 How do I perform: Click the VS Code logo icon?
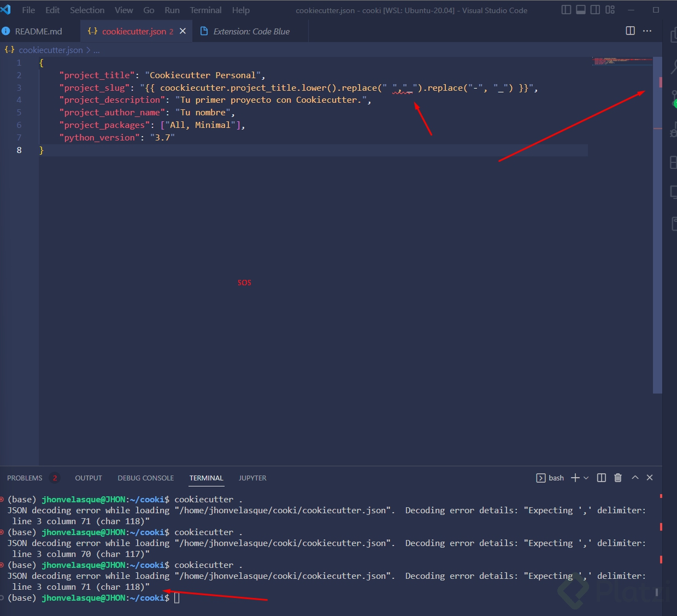[x=6, y=10]
